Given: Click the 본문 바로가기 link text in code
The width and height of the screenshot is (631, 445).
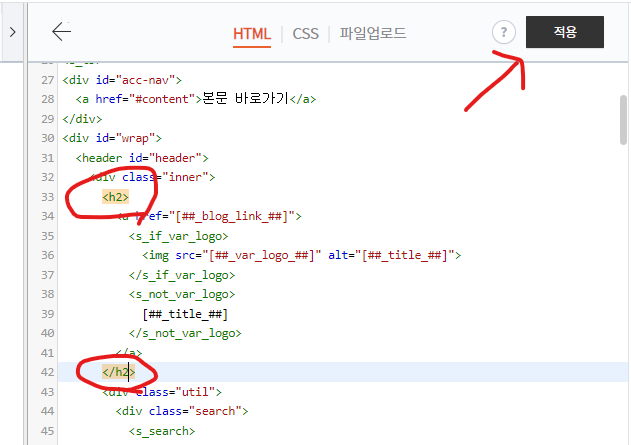Looking at the screenshot, I should (x=244, y=99).
